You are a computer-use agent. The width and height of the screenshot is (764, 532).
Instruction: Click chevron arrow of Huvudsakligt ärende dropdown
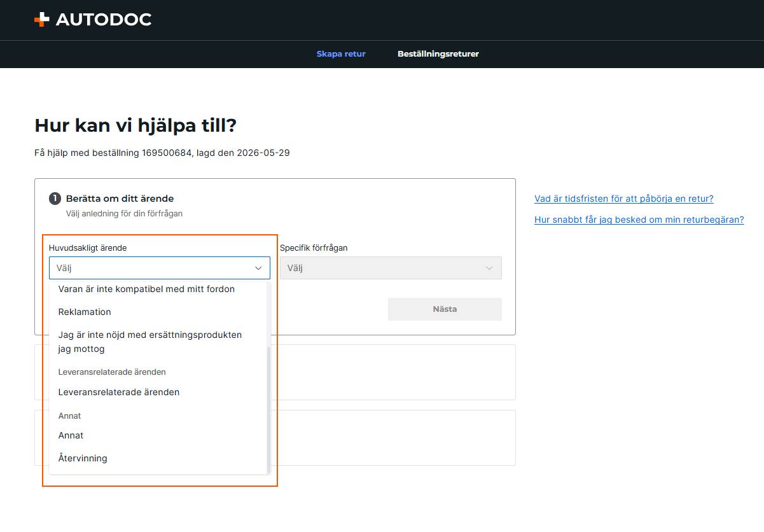258,268
